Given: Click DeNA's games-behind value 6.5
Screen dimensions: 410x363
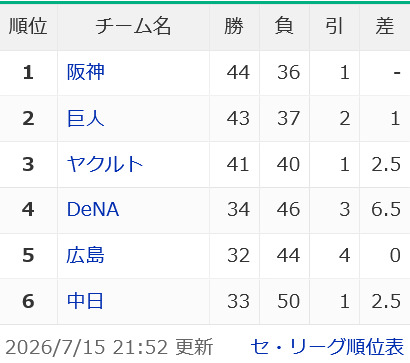Looking at the screenshot, I should (x=386, y=210).
